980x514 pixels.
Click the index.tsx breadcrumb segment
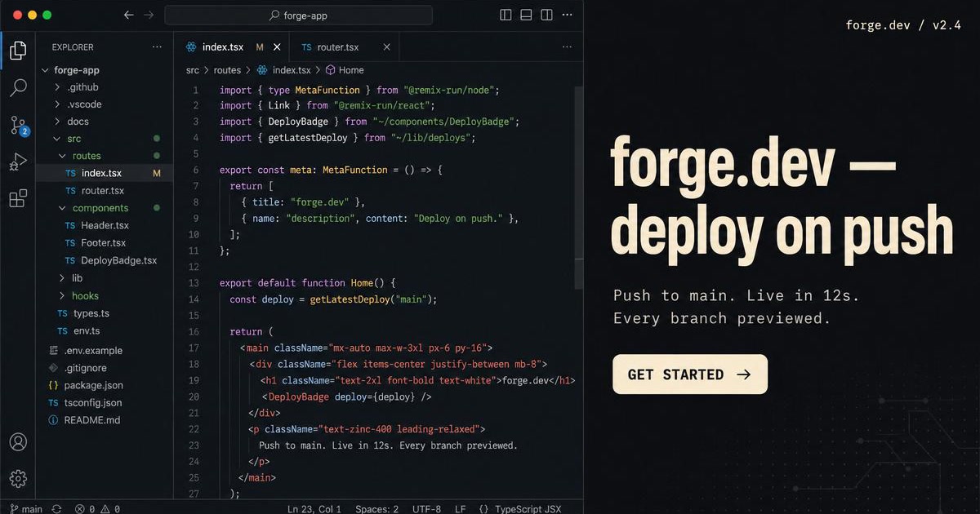(284, 70)
